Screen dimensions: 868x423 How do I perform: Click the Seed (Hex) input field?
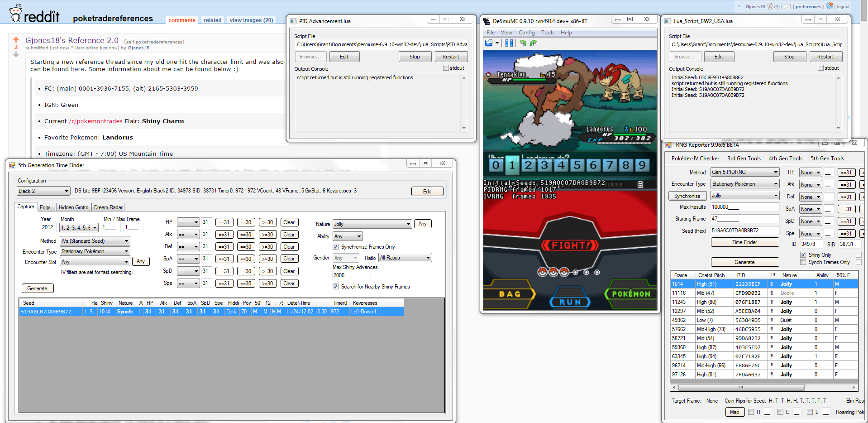pos(745,231)
